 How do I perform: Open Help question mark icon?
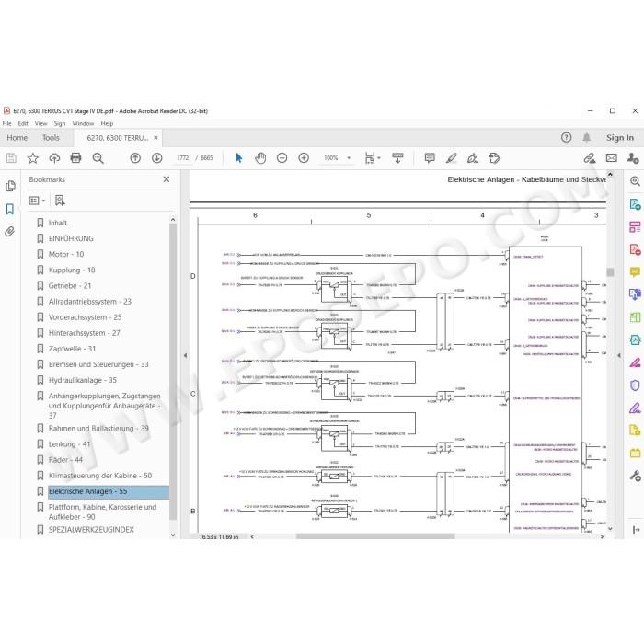pos(567,138)
